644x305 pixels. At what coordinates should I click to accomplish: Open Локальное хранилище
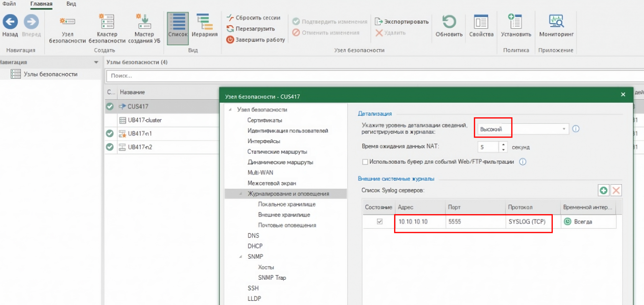click(287, 204)
